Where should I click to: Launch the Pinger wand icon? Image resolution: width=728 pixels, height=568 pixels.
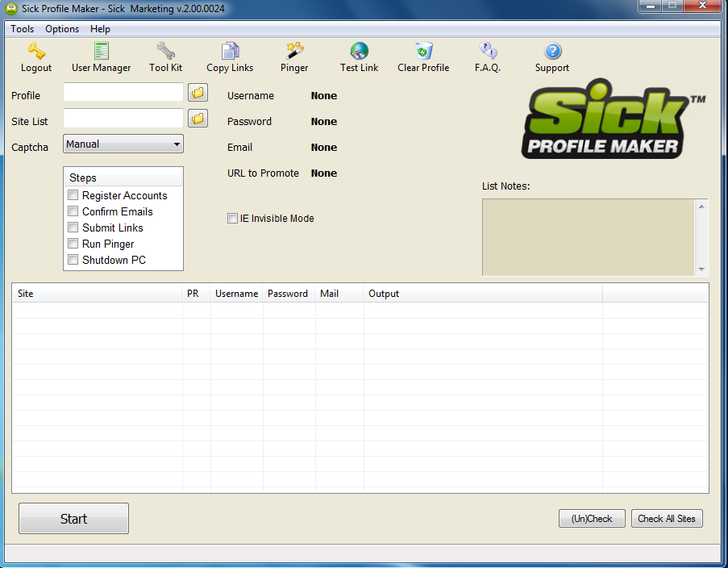coord(294,51)
